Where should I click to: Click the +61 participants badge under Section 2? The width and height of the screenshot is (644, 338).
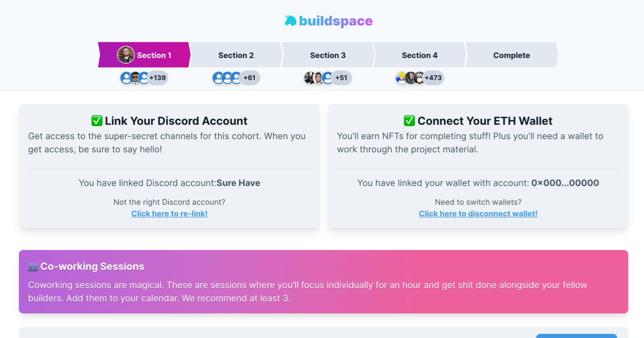click(250, 78)
